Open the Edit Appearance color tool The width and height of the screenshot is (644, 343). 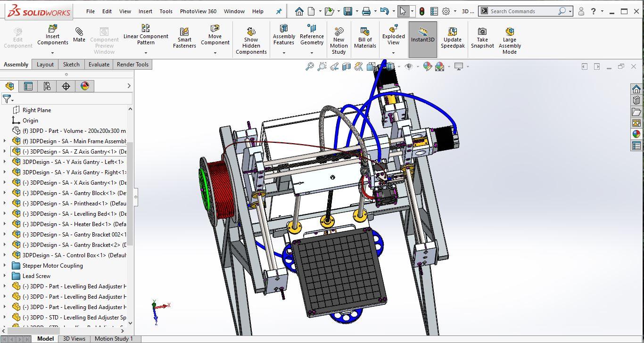click(428, 66)
